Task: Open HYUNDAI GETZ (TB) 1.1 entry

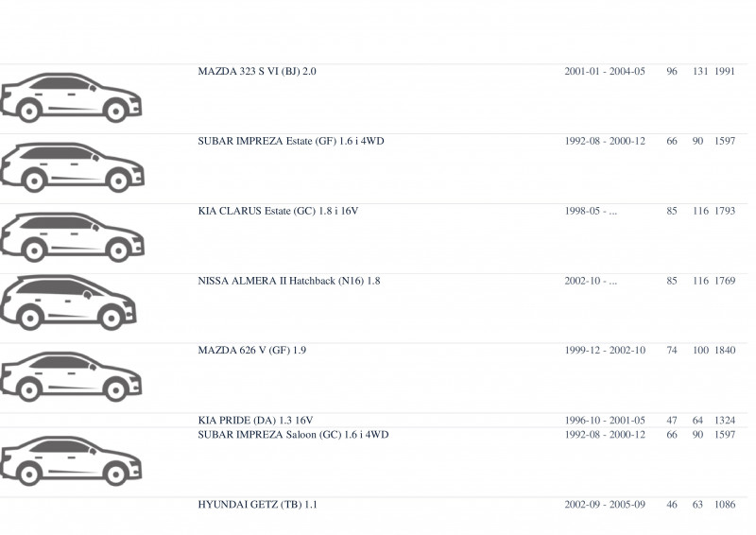Action: [x=257, y=505]
